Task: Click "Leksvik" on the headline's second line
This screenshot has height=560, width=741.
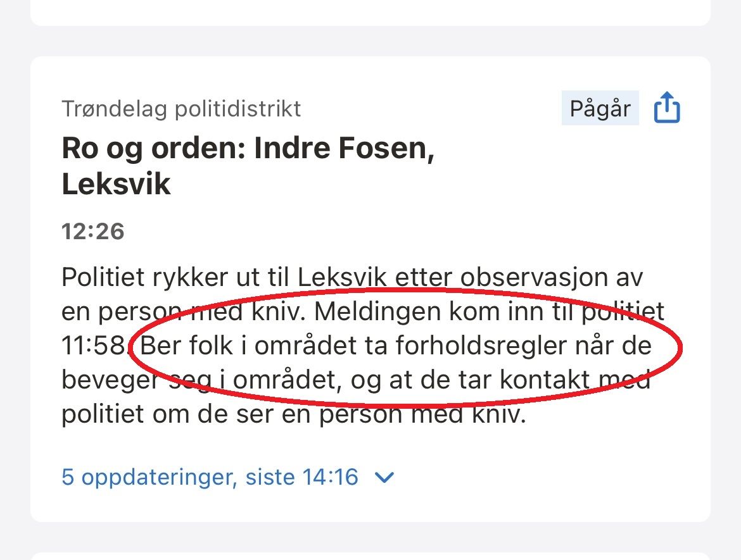Action: point(117,184)
